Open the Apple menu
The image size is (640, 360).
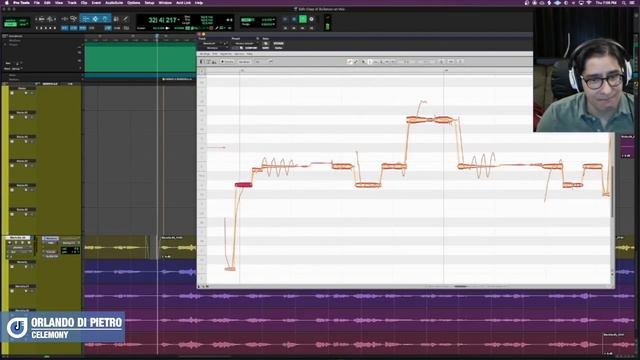(6, 2)
